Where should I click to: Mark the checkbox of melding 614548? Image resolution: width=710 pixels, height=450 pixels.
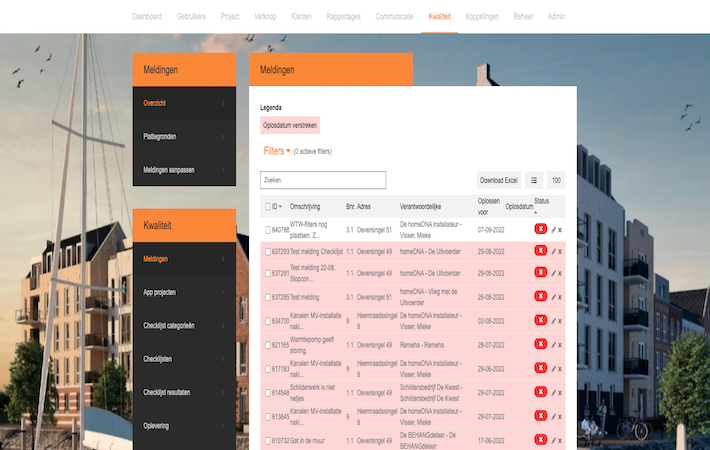coord(268,393)
